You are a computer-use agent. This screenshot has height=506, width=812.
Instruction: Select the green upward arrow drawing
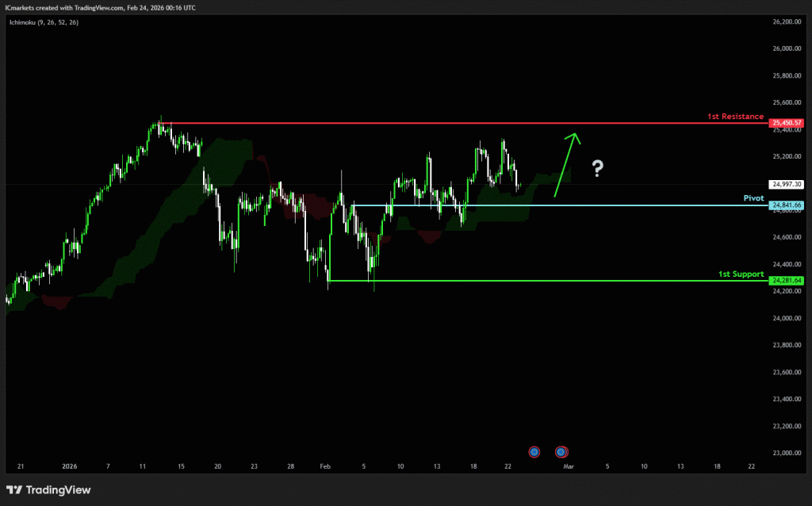tap(566, 164)
